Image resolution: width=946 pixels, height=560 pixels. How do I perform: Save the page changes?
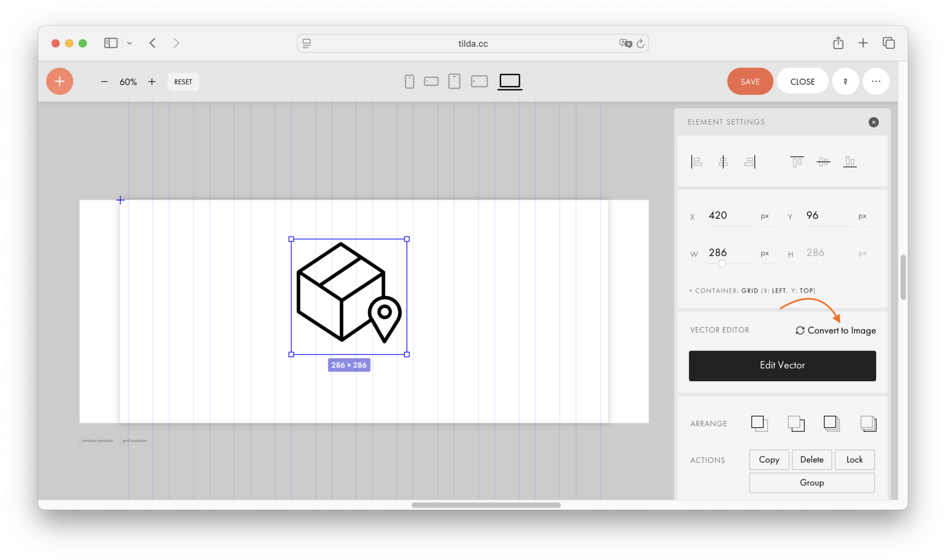pos(749,81)
